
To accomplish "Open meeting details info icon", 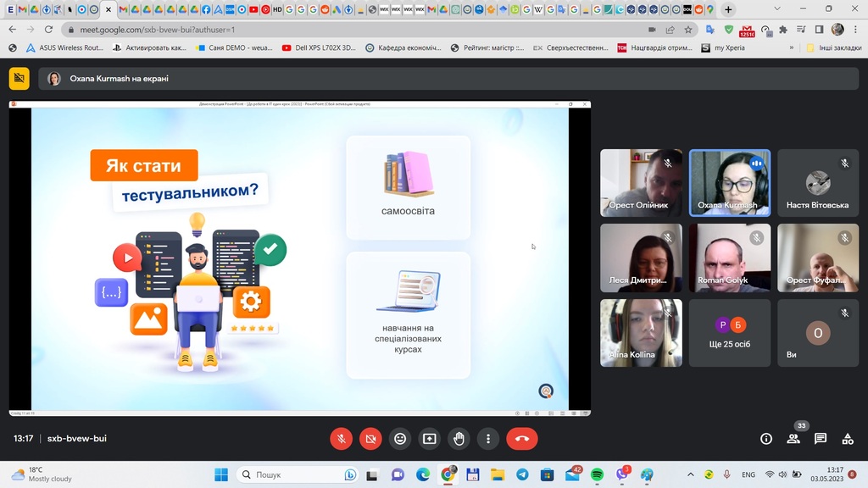I will coord(766,439).
